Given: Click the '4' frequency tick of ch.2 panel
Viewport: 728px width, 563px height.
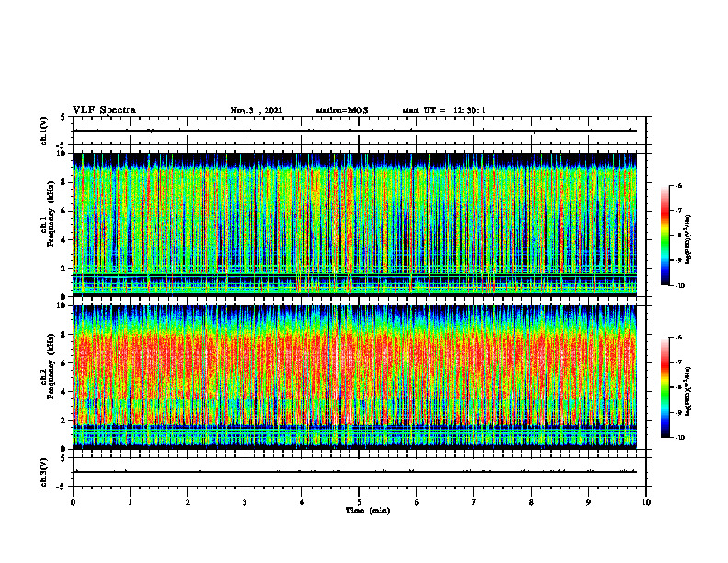Looking at the screenshot, I should coord(64,392).
